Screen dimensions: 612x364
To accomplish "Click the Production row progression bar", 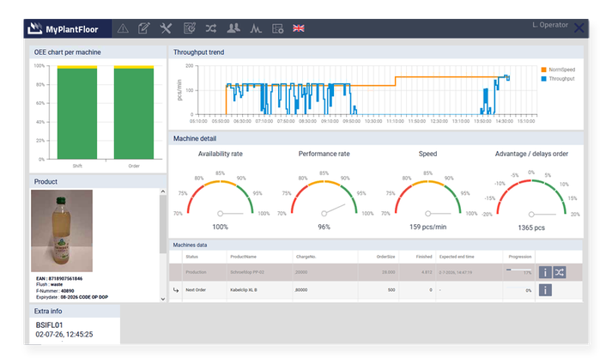I will (518, 270).
